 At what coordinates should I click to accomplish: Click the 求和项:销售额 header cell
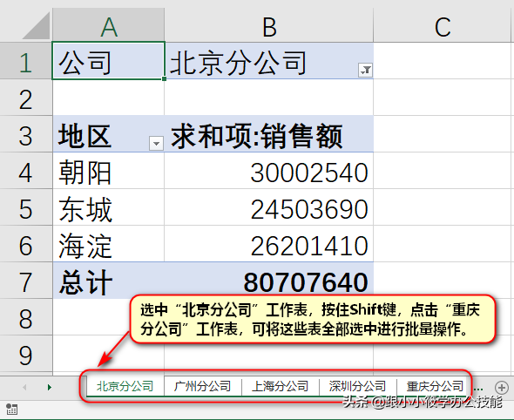tap(269, 134)
